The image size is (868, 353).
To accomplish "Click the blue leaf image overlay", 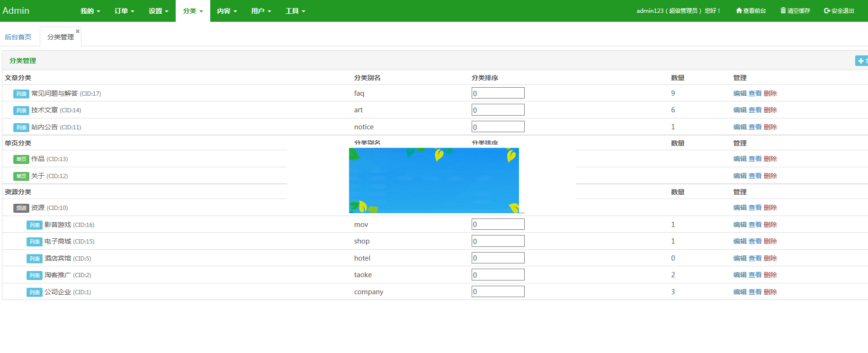I will coord(434,180).
